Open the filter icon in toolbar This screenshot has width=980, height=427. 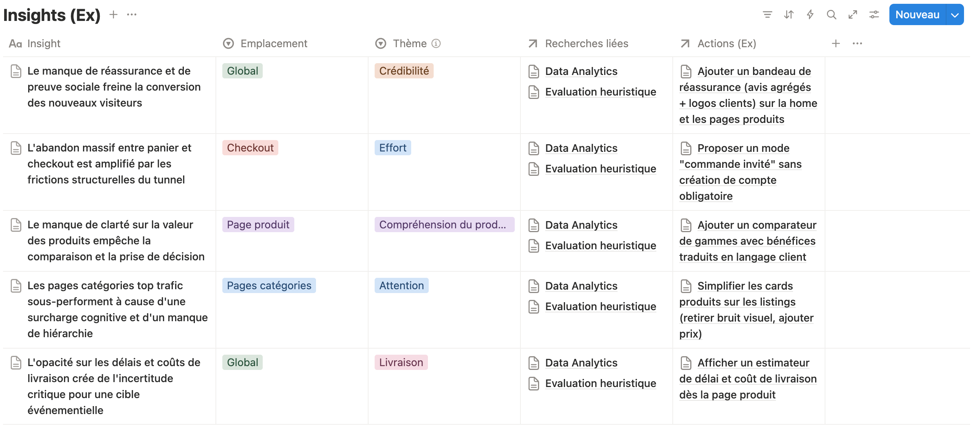[x=767, y=15]
